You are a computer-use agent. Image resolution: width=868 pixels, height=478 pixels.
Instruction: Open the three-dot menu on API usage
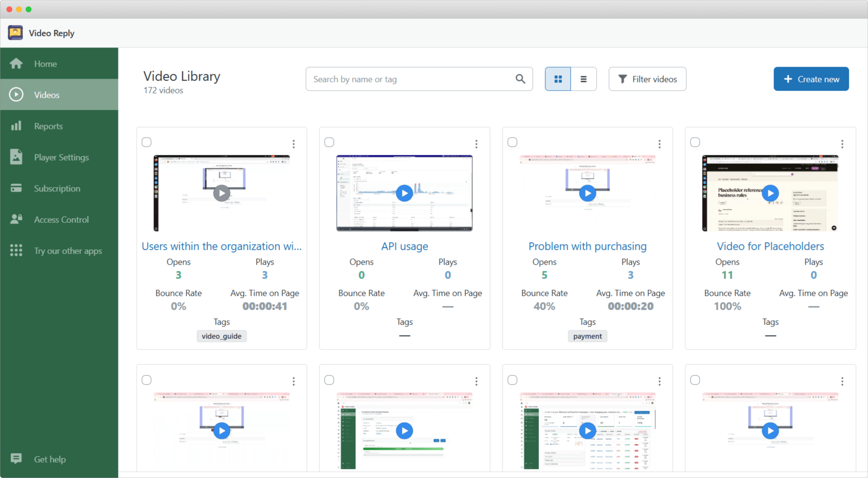click(476, 144)
